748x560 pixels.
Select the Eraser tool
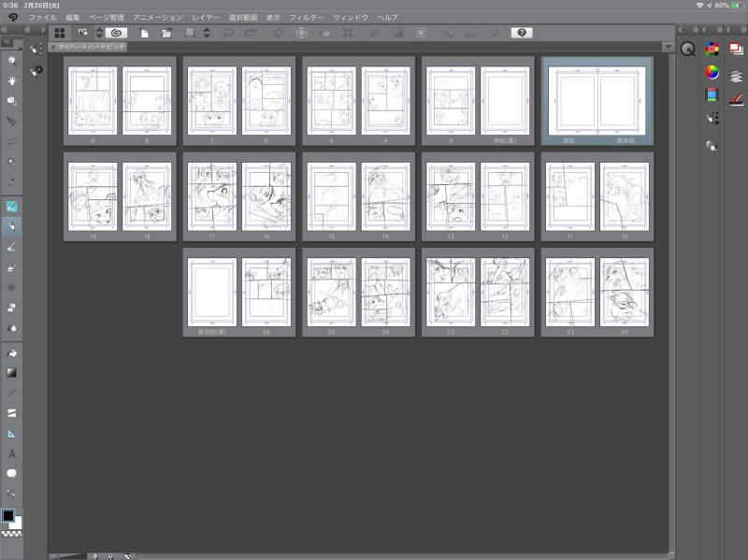[x=11, y=308]
